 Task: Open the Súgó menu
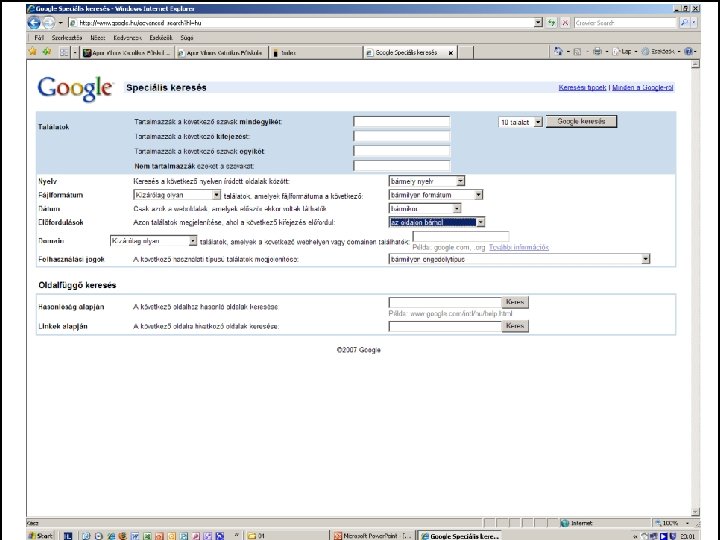click(186, 38)
